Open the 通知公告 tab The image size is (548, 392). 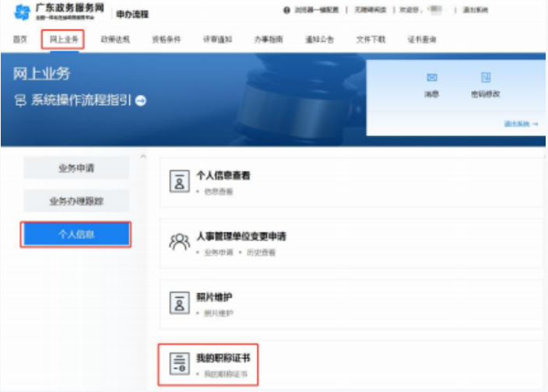(x=319, y=40)
